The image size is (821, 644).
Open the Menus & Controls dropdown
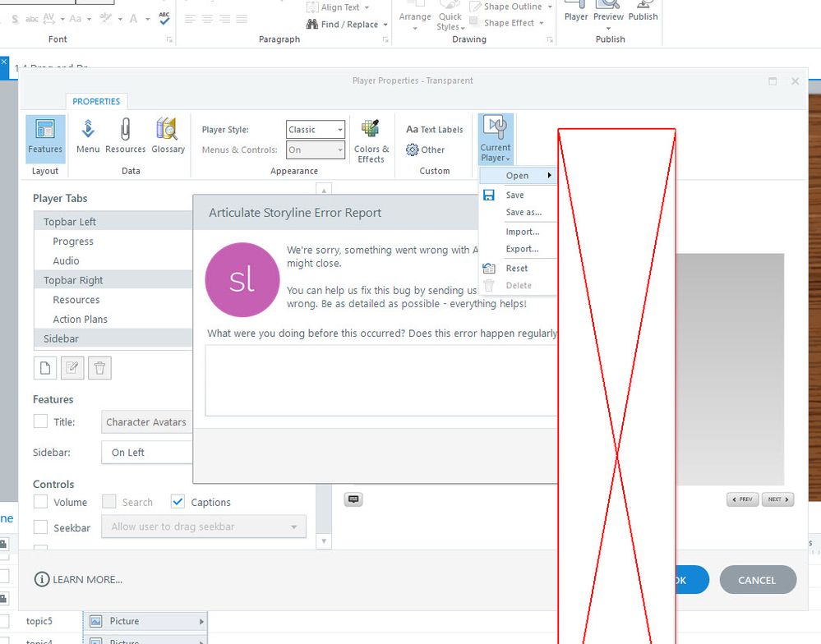coord(316,149)
